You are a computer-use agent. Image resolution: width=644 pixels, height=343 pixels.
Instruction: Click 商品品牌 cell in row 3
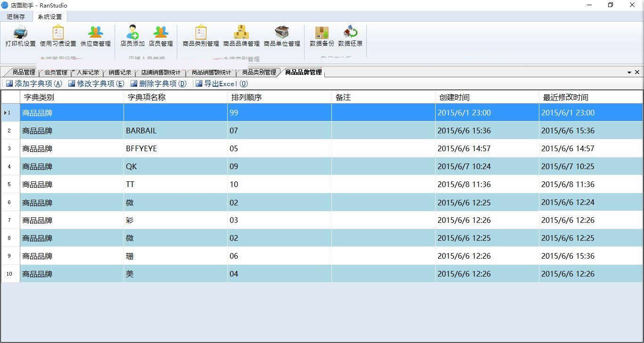pyautogui.click(x=72, y=148)
